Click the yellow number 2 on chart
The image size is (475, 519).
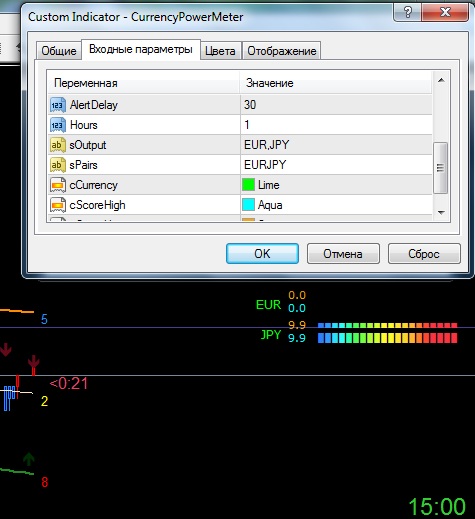point(44,401)
